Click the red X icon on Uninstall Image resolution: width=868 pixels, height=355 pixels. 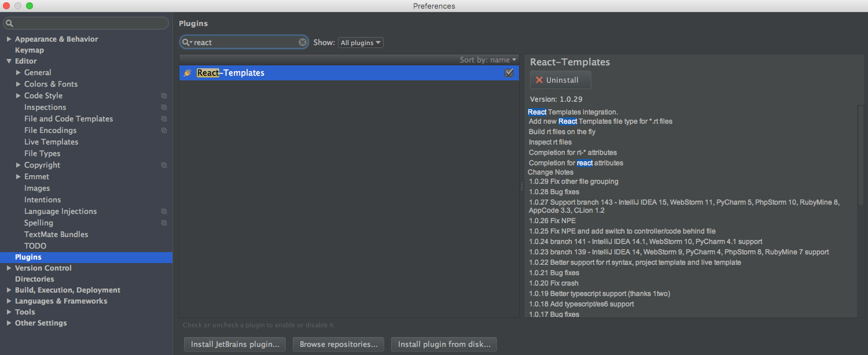pyautogui.click(x=539, y=80)
